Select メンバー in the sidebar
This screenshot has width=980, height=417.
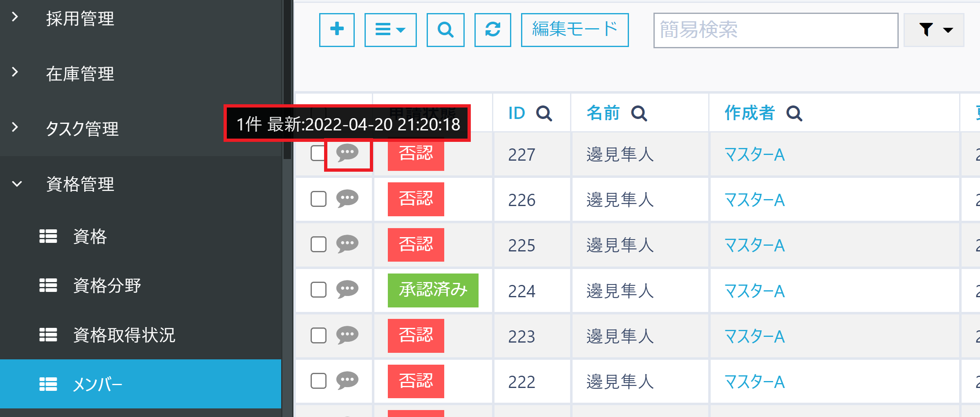[x=97, y=384]
